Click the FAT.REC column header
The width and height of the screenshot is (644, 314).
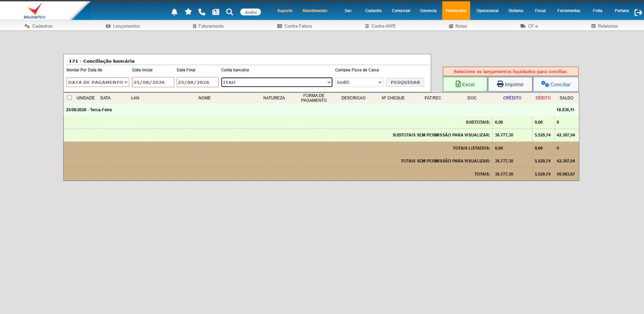[433, 98]
